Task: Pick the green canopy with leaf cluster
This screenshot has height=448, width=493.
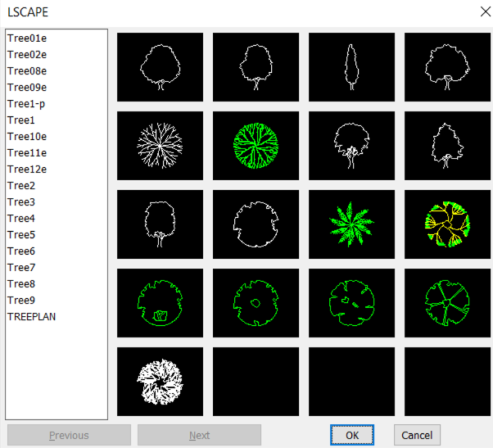Action: click(x=160, y=303)
